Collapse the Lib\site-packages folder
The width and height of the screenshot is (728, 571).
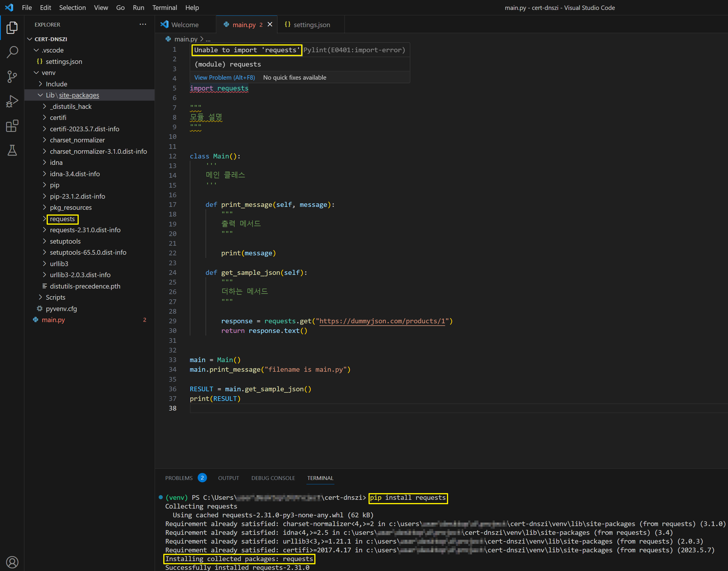click(x=72, y=95)
